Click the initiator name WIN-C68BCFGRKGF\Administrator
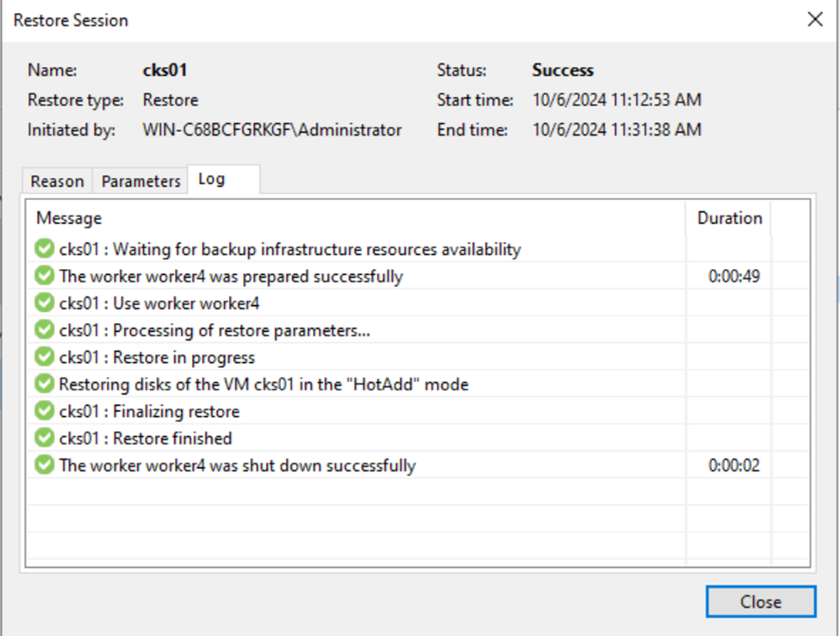The height and width of the screenshot is (636, 840). pyautogui.click(x=272, y=130)
